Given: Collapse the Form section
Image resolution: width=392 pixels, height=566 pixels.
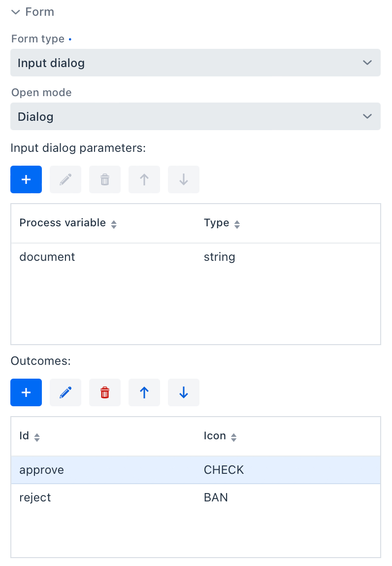Looking at the screenshot, I should [16, 12].
